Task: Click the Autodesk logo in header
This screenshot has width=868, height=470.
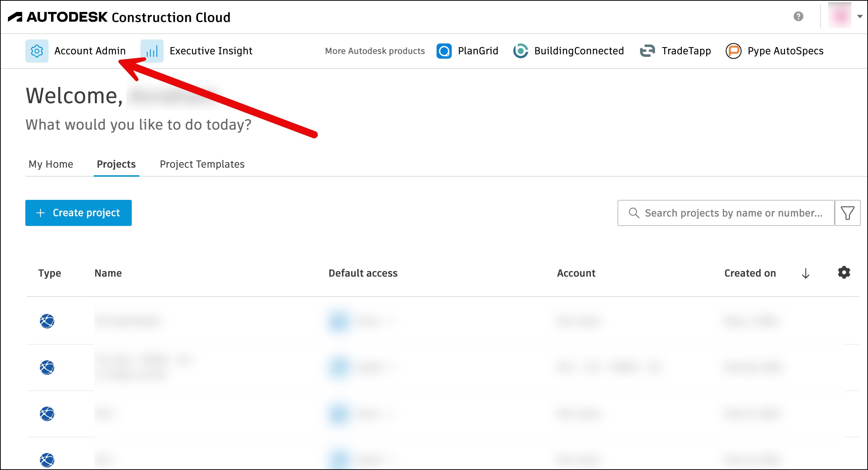Action: pyautogui.click(x=15, y=17)
